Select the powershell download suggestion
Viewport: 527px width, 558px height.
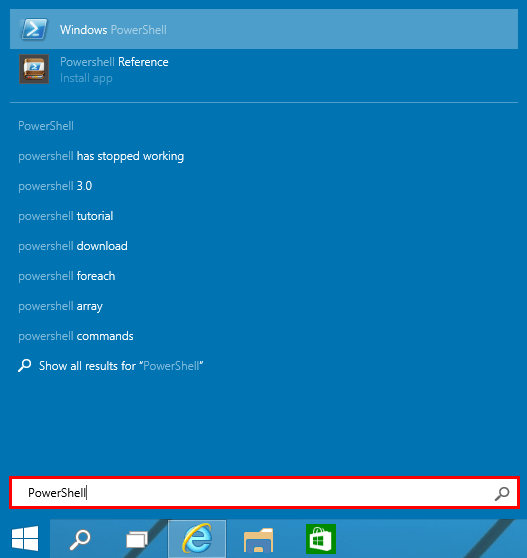pyautogui.click(x=73, y=246)
